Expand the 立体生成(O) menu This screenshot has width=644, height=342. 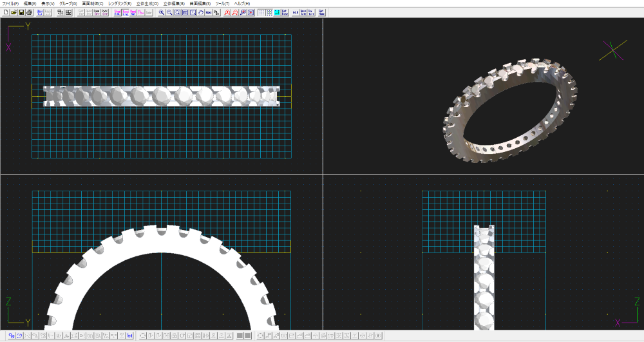[147, 3]
